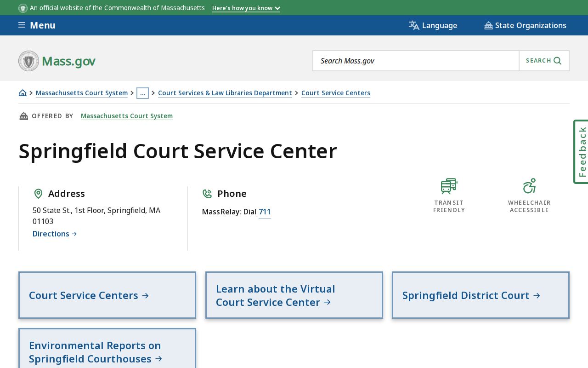Click the transit friendly bus icon
Viewport: 588px width, 368px height.
point(449,186)
